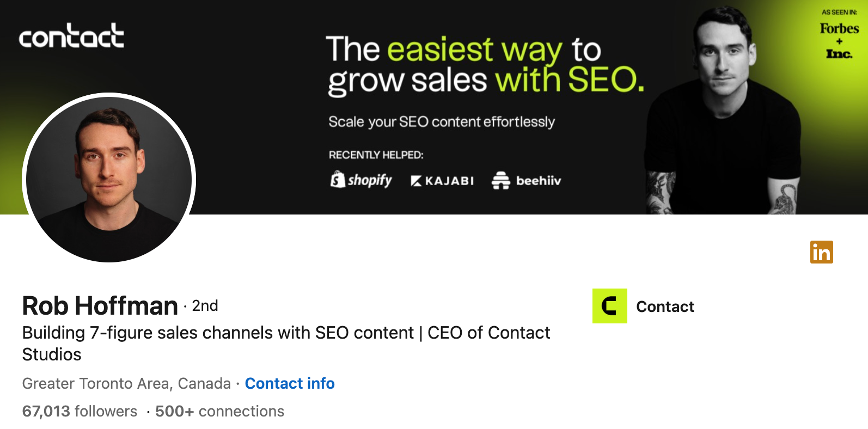
Task: View the 500+ connections list
Action: coord(219,411)
